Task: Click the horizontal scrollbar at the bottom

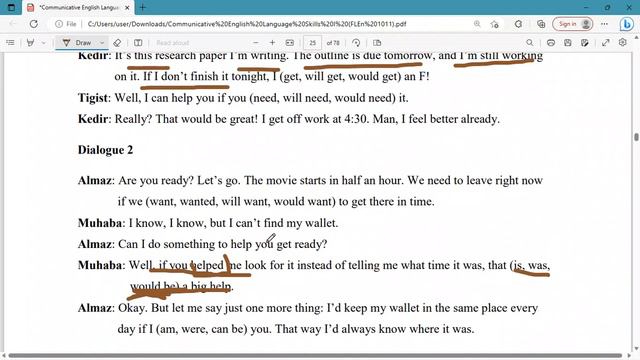Action: click(315, 356)
